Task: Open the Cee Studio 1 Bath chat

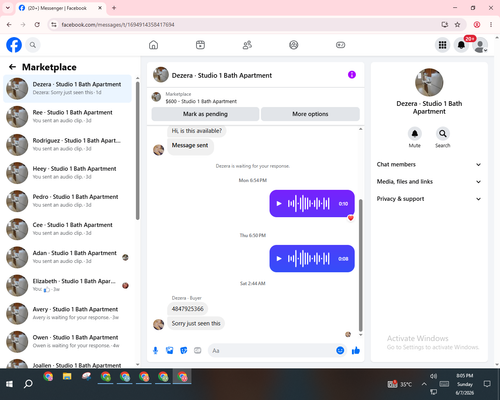Action: [x=67, y=229]
